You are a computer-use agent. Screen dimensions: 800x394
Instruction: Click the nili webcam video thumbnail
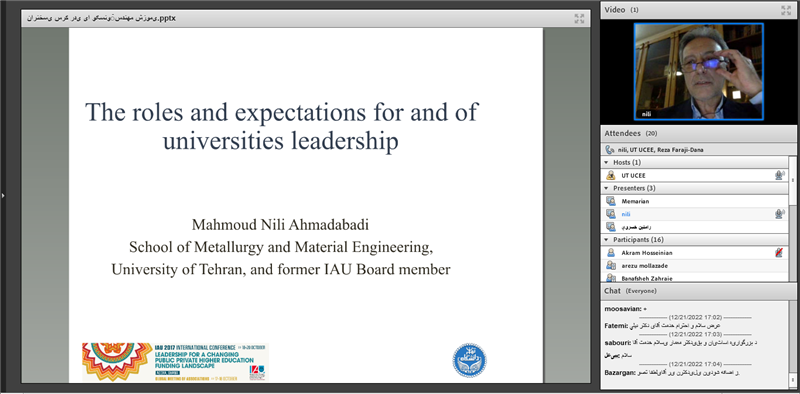point(698,71)
